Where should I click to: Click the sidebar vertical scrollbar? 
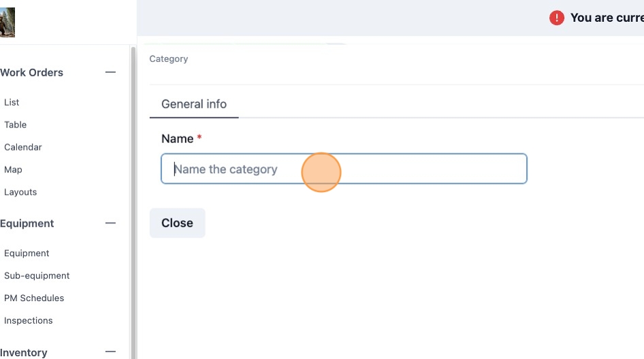[133, 202]
